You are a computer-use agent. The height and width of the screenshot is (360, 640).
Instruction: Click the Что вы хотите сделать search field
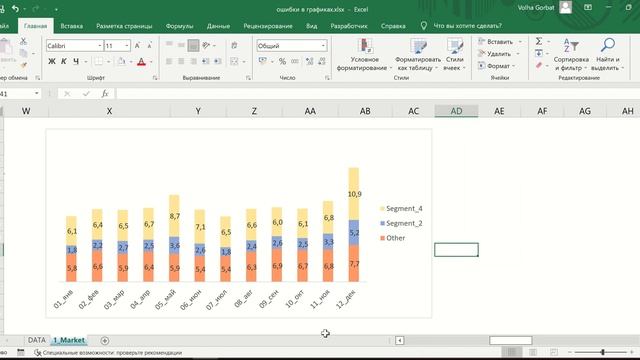pyautogui.click(x=467, y=26)
